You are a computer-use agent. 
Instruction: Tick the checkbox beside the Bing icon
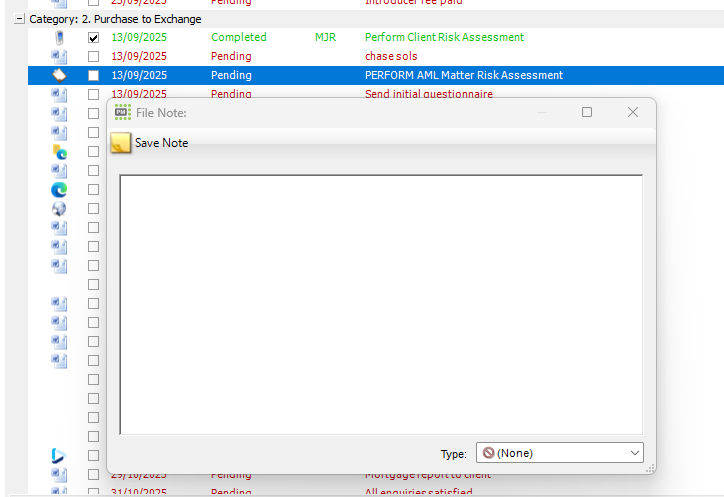click(x=94, y=455)
